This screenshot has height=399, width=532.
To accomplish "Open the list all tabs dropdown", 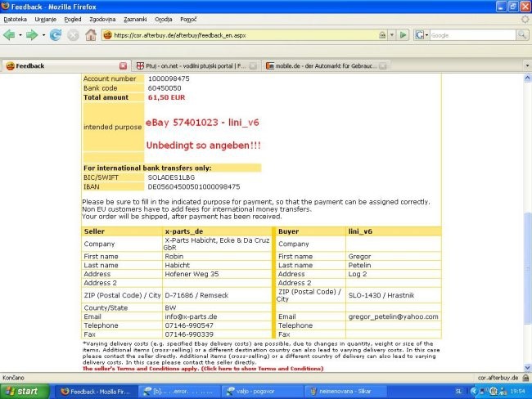I will (x=527, y=65).
